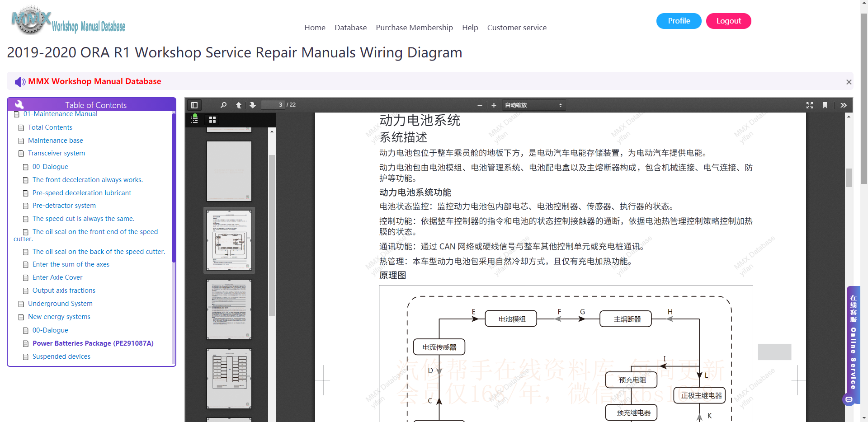
Task: Open Output axis fractions entry
Action: pyautogui.click(x=64, y=291)
